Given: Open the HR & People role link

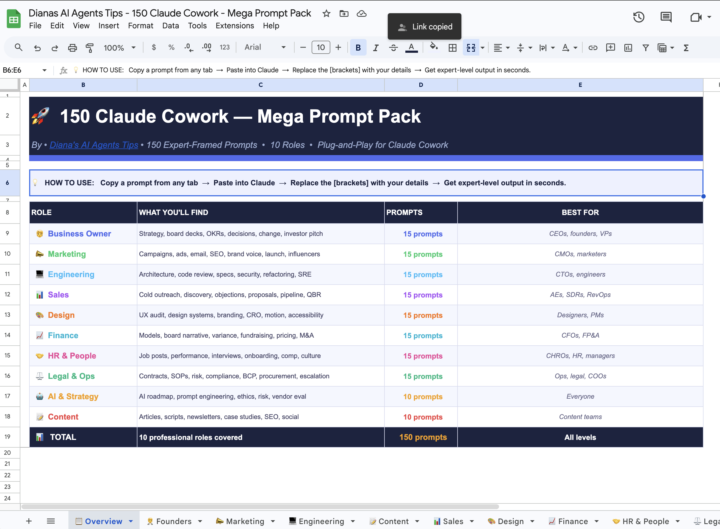Looking at the screenshot, I should tap(72, 356).
